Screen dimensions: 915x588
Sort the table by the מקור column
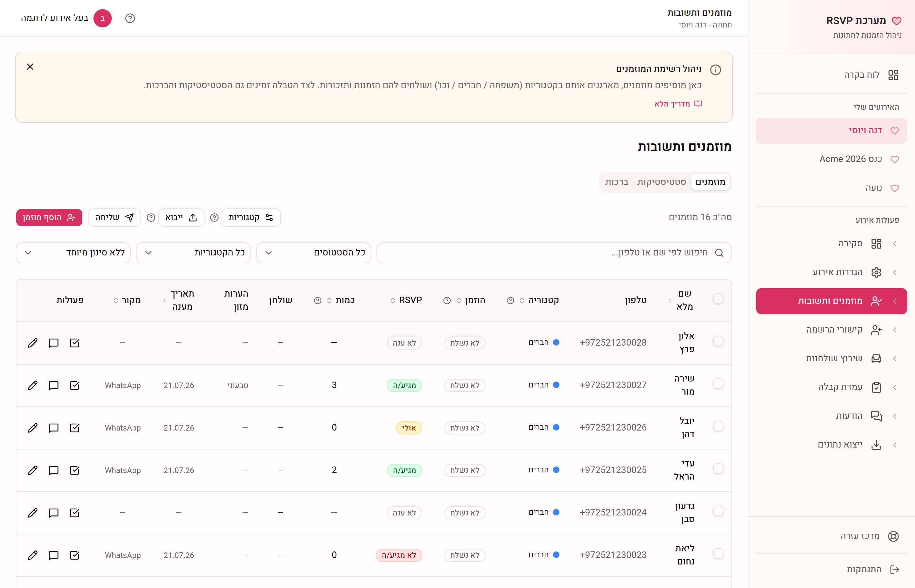click(127, 301)
